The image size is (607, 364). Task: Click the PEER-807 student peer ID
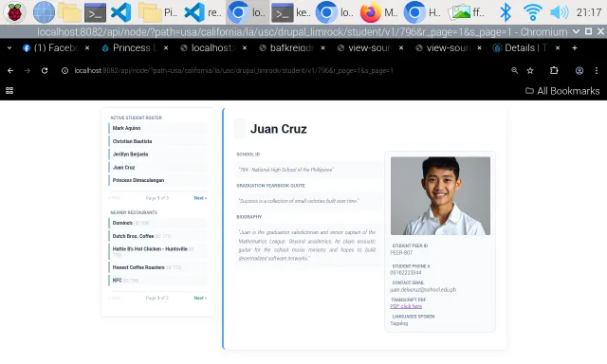click(x=401, y=252)
